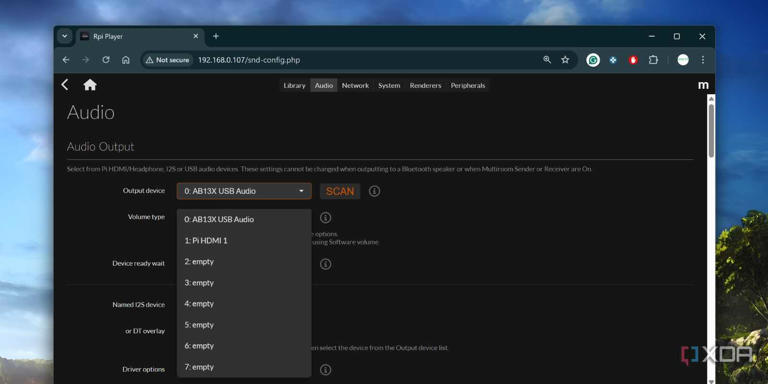Click the SCAN button

340,191
